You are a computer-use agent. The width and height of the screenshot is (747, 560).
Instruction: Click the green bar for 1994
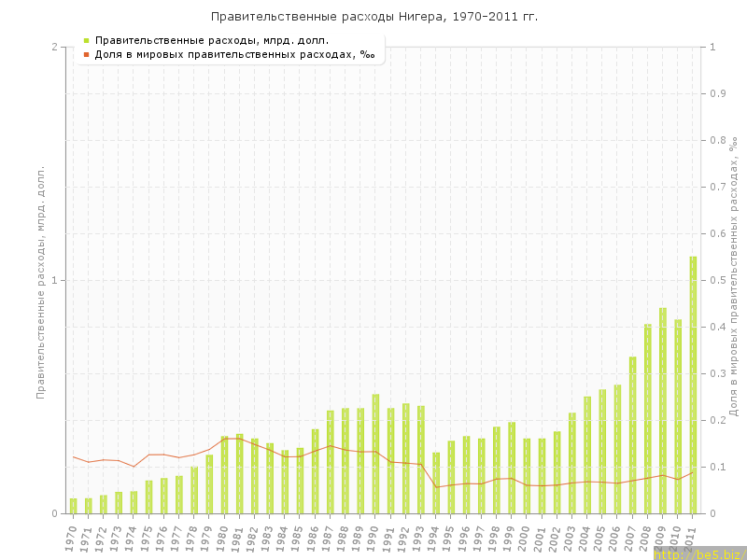pos(436,483)
